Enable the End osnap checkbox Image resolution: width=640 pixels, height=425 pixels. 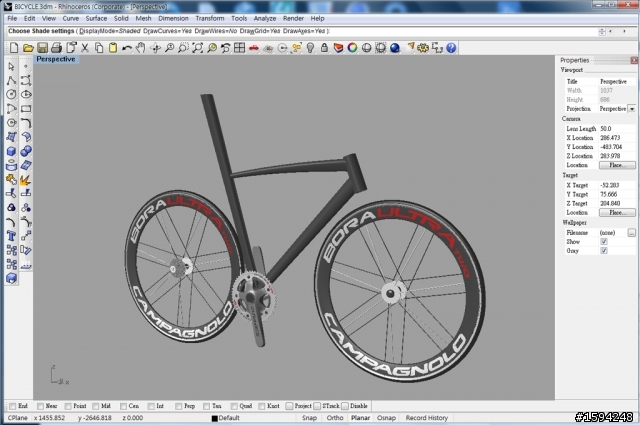click(10, 406)
